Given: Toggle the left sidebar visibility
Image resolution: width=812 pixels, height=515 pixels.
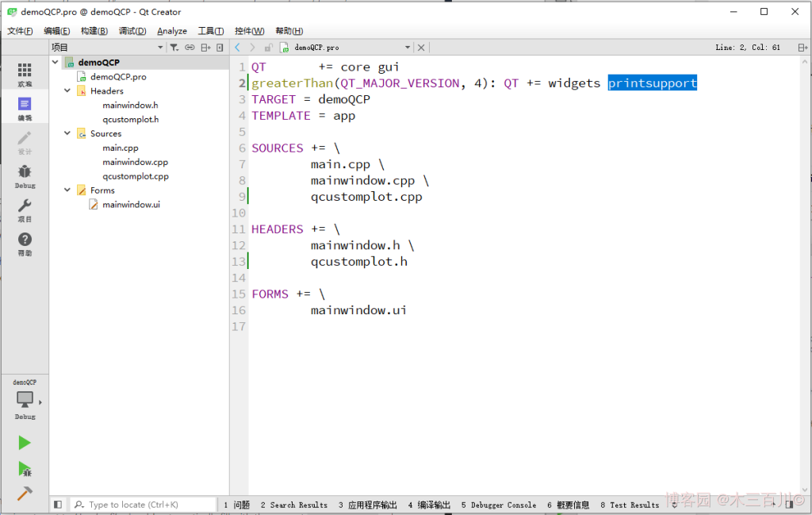Looking at the screenshot, I should tap(58, 505).
